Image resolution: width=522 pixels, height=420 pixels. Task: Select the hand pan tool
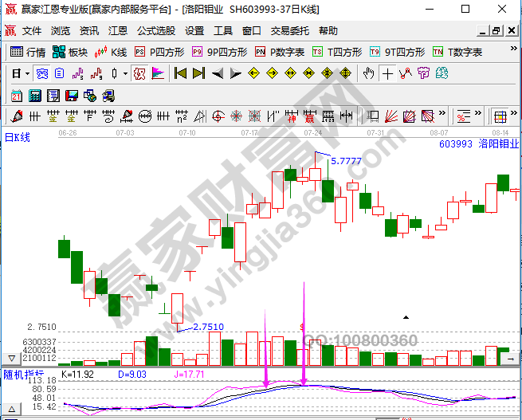[x=368, y=74]
